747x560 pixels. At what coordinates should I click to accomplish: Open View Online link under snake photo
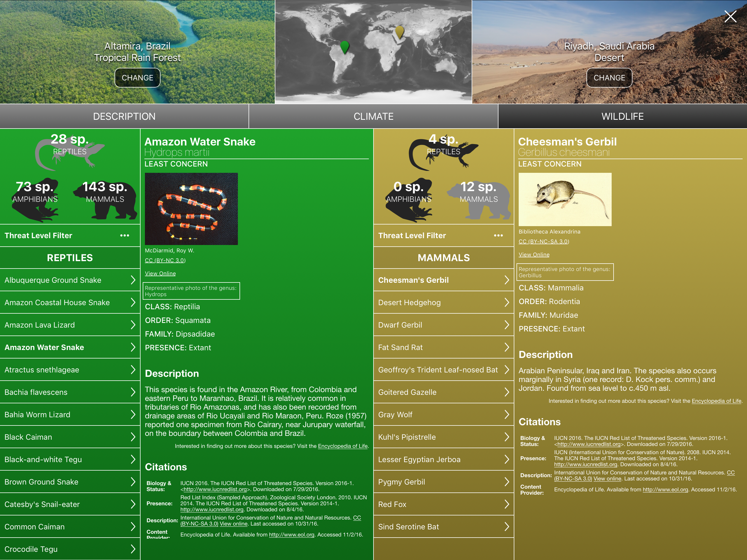point(160,274)
